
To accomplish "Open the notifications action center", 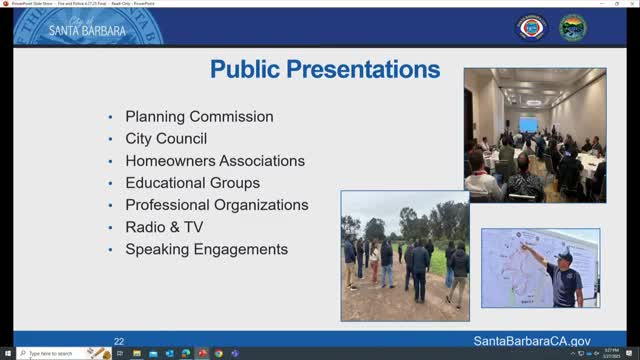I will click(629, 353).
